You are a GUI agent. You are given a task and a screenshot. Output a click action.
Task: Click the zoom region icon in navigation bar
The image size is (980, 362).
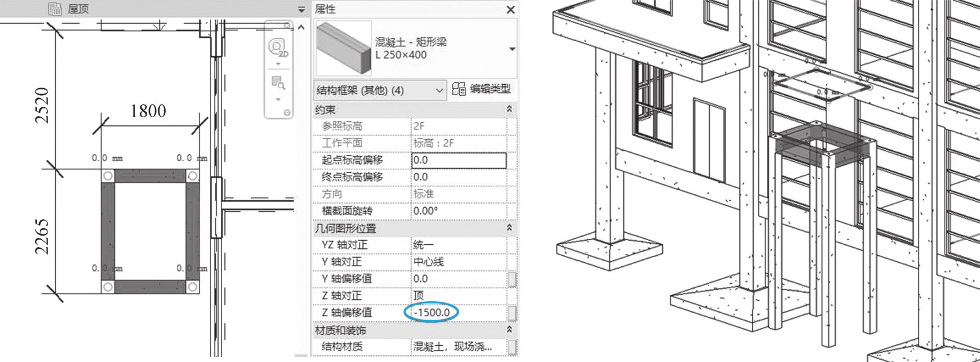pos(278,83)
